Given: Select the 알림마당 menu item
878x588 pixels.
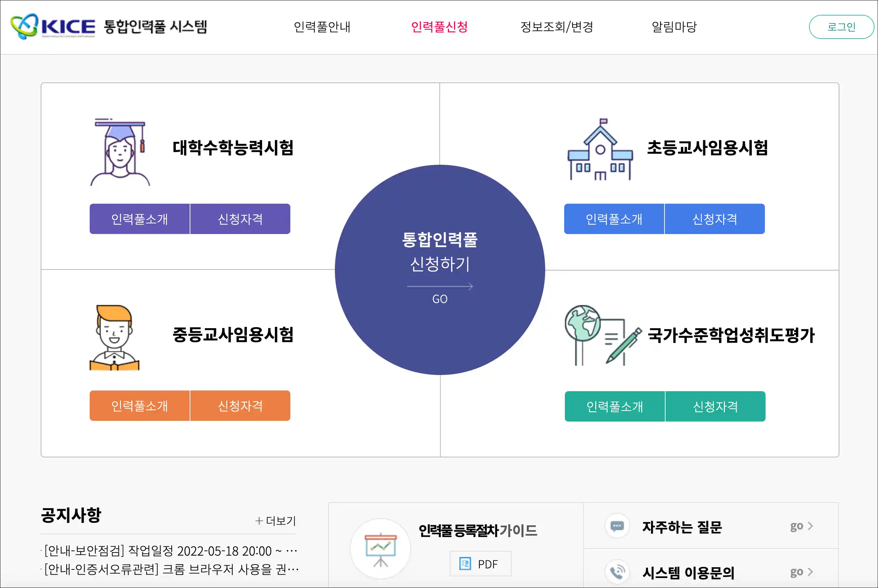Looking at the screenshot, I should click(674, 27).
